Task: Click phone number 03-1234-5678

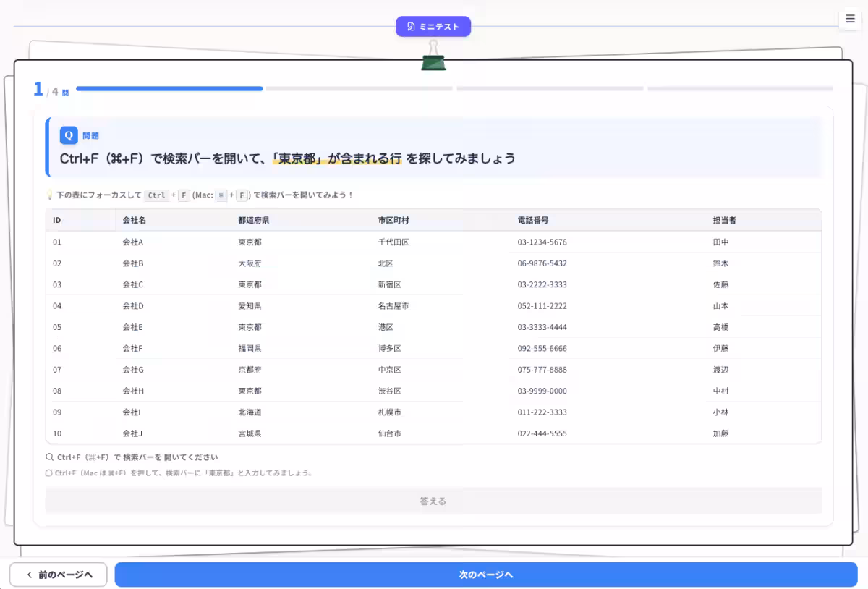Action: point(542,242)
